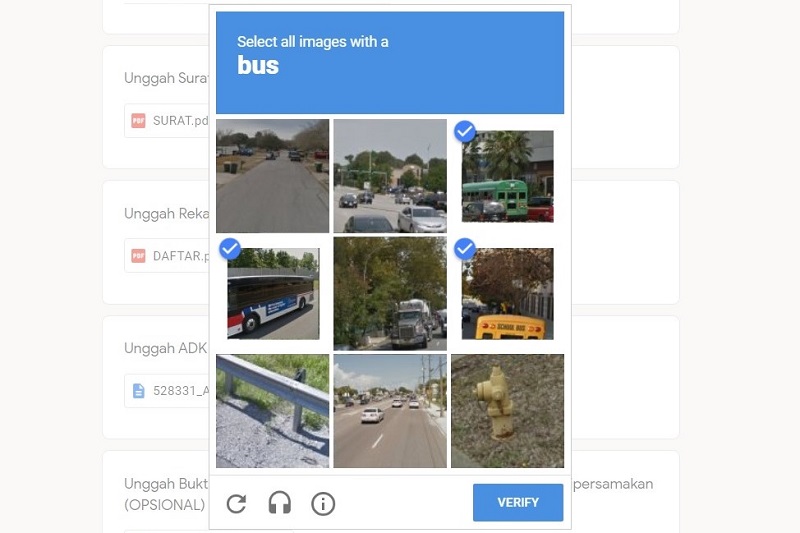
Task: Select the highway with white cars tile
Action: (x=390, y=411)
